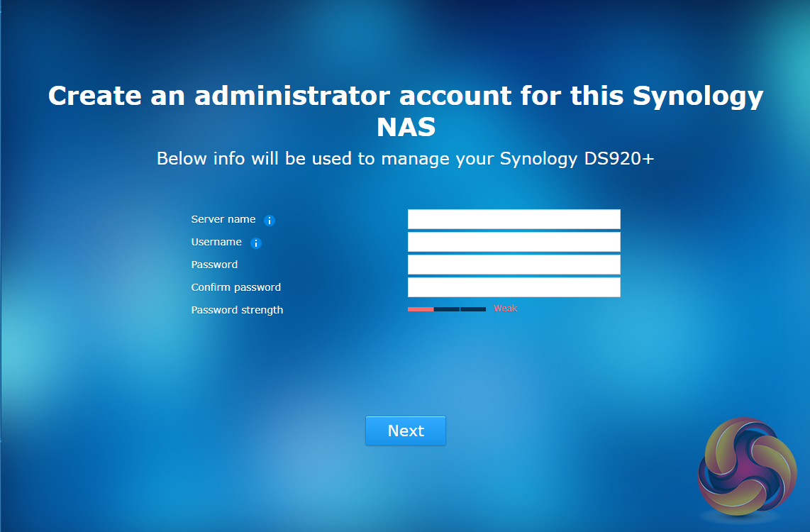The height and width of the screenshot is (532, 810).
Task: Click the 'Create an administrator account' heading
Action: (406, 111)
